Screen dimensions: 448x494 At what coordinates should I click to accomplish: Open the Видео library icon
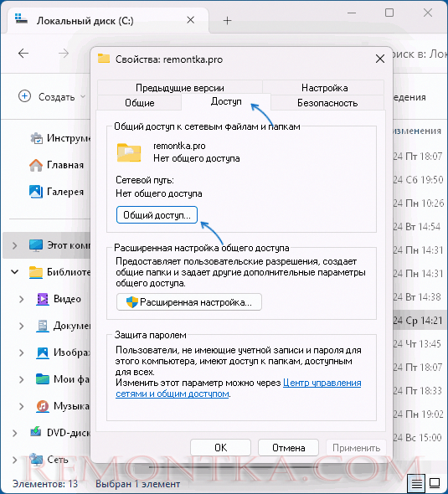tap(43, 299)
